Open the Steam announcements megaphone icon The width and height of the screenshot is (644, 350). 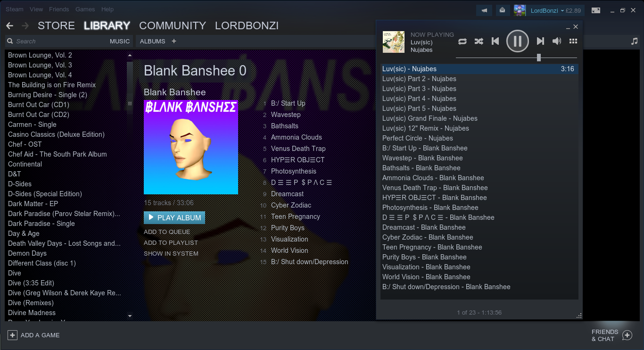(484, 10)
